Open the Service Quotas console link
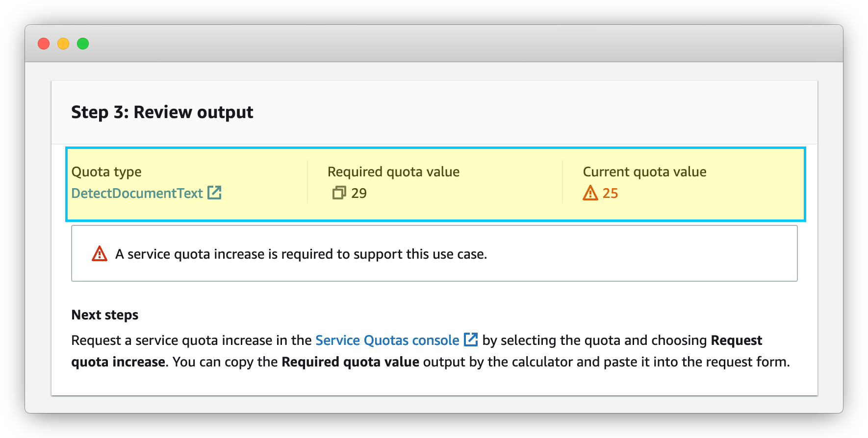 [387, 340]
